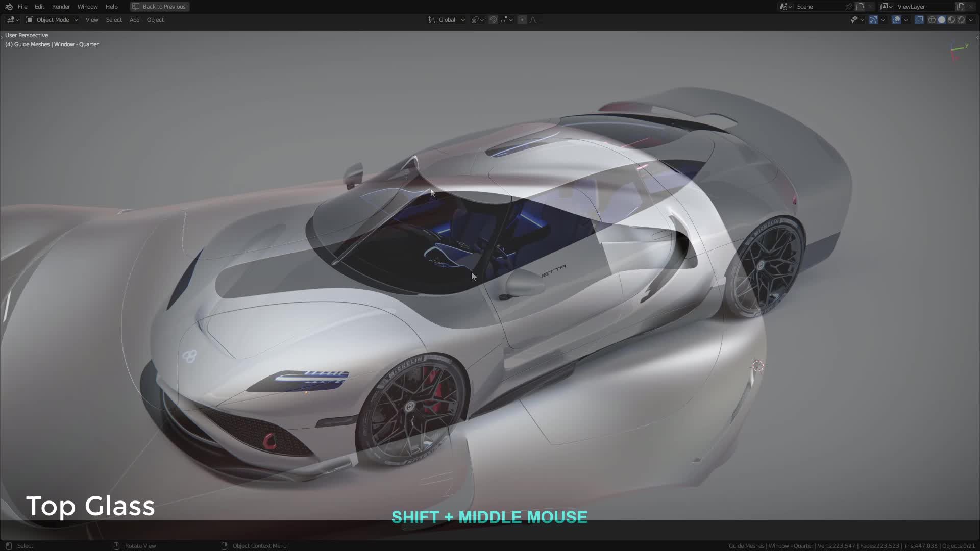
Task: Browse scenes with the scene icon
Action: coord(786,7)
